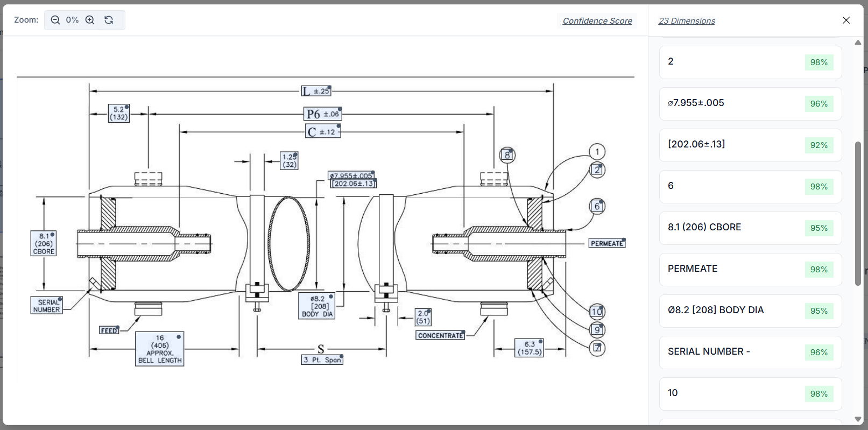Select the 0% zoom level value
Image resolution: width=868 pixels, height=430 pixels.
pyautogui.click(x=73, y=20)
